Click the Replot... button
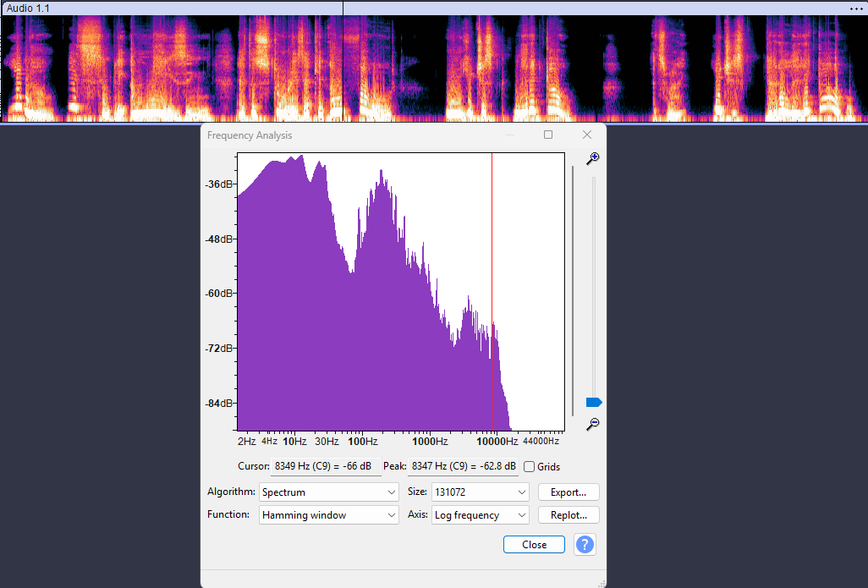This screenshot has height=588, width=868. [x=569, y=515]
